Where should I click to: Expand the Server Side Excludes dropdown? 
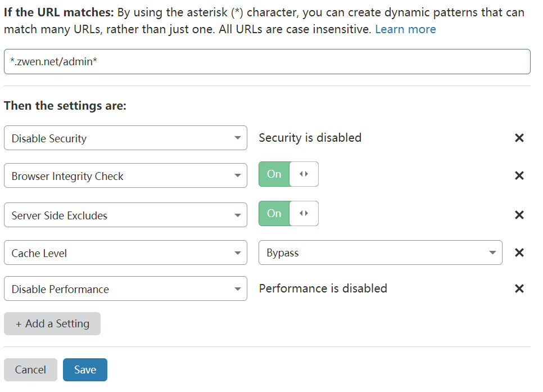click(125, 215)
